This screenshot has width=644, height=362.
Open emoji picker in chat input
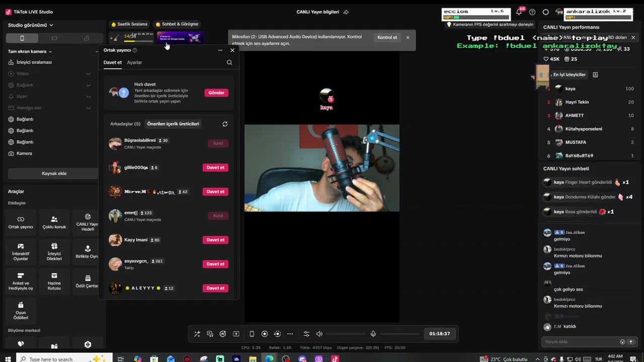pyautogui.click(x=622, y=342)
